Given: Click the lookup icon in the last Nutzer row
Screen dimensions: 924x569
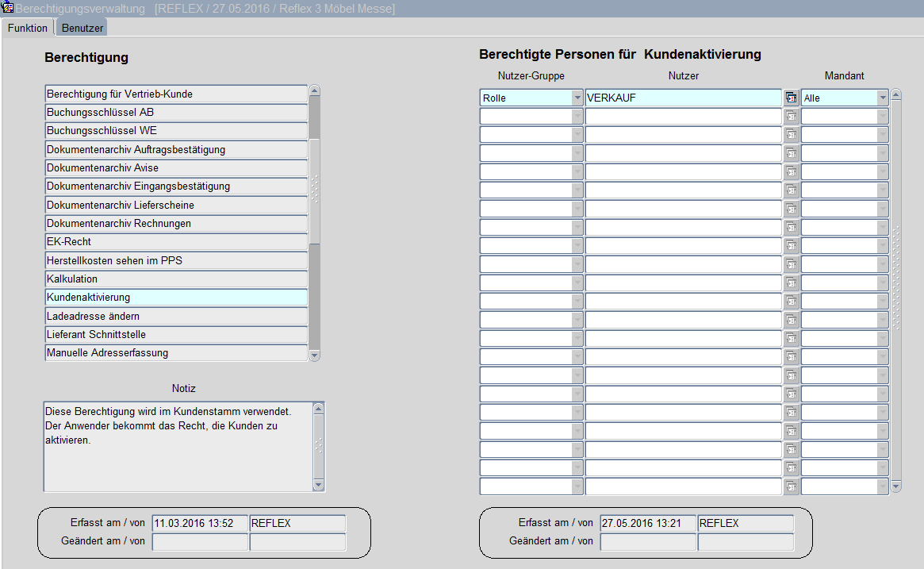Looking at the screenshot, I should click(x=791, y=486).
